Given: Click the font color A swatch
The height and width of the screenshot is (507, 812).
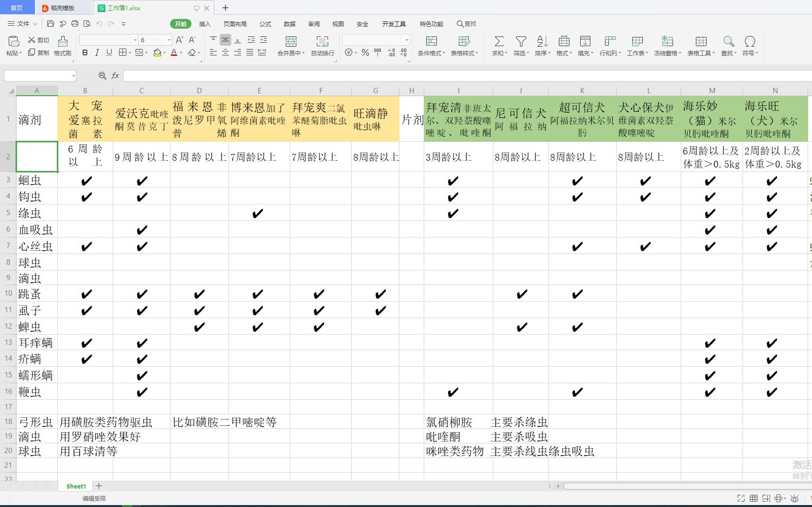Looking at the screenshot, I should pyautogui.click(x=174, y=52).
